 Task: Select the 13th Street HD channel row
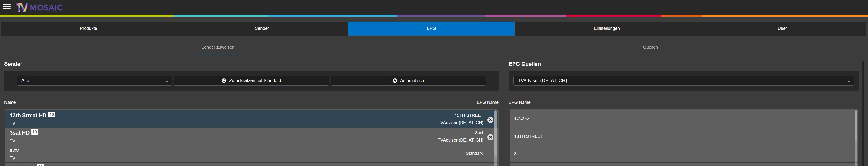coord(249,119)
